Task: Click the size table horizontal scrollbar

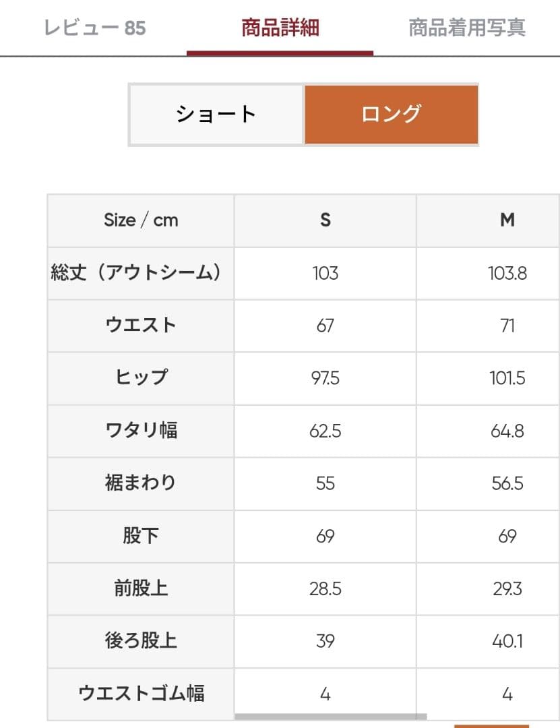Action: coord(330,717)
